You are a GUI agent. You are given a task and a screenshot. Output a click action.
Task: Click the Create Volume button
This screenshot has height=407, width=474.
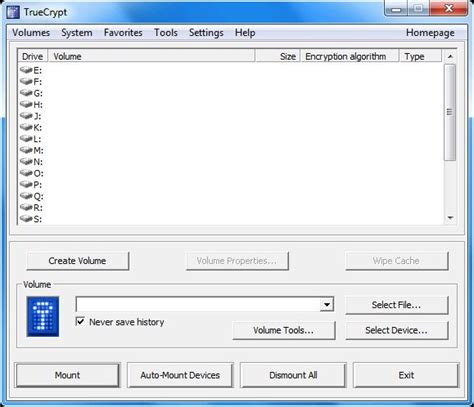[77, 261]
